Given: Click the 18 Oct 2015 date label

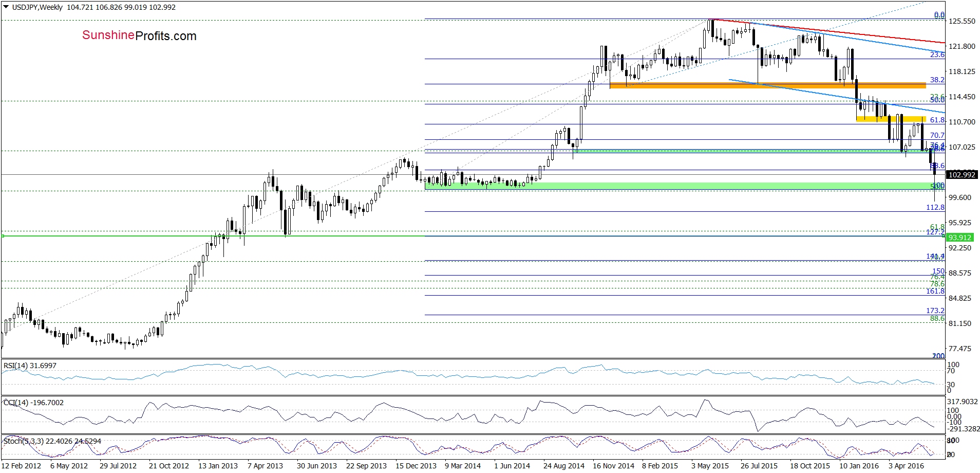Looking at the screenshot, I should 810,466.
